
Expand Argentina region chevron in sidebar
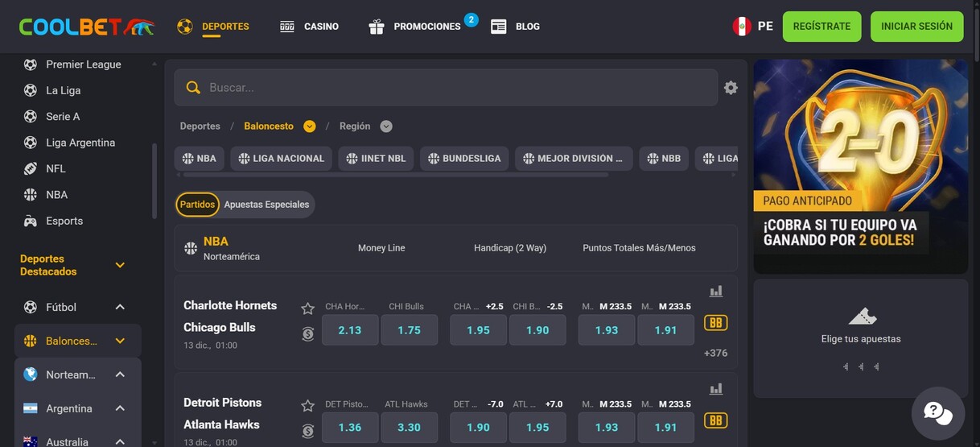click(120, 408)
